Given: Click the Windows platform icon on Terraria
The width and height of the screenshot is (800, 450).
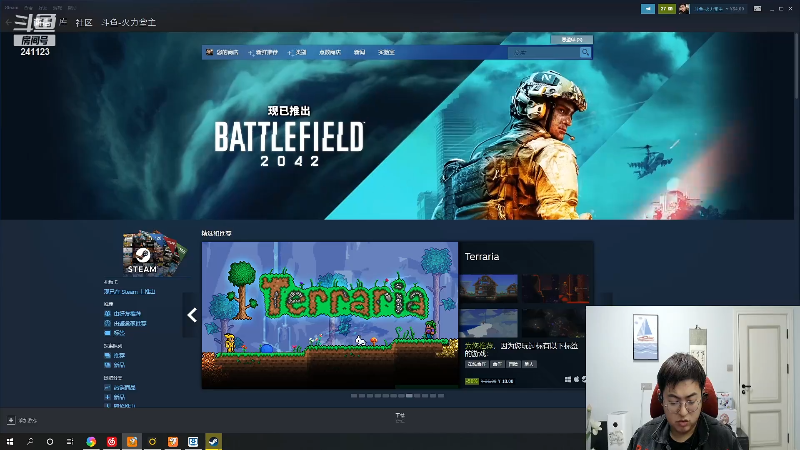Looking at the screenshot, I should click(568, 380).
